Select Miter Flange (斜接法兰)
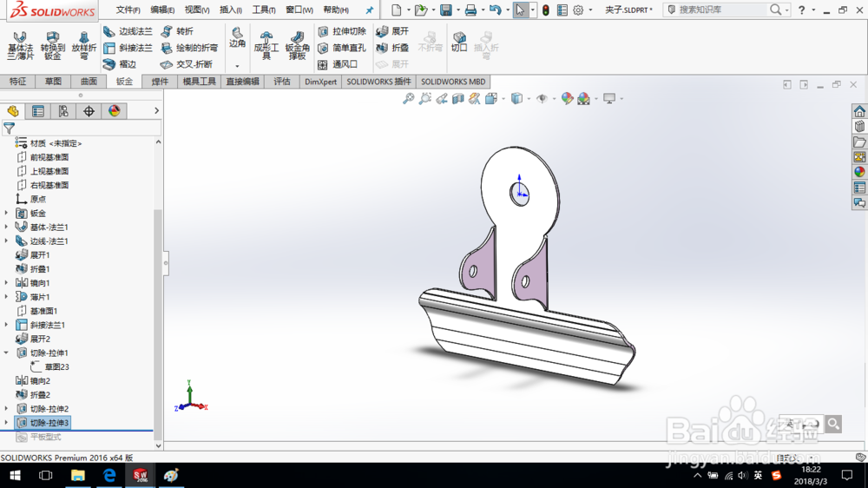868x488 pixels. tap(128, 48)
